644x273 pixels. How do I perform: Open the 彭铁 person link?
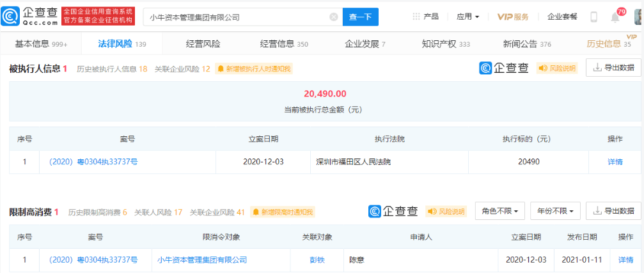(317, 260)
